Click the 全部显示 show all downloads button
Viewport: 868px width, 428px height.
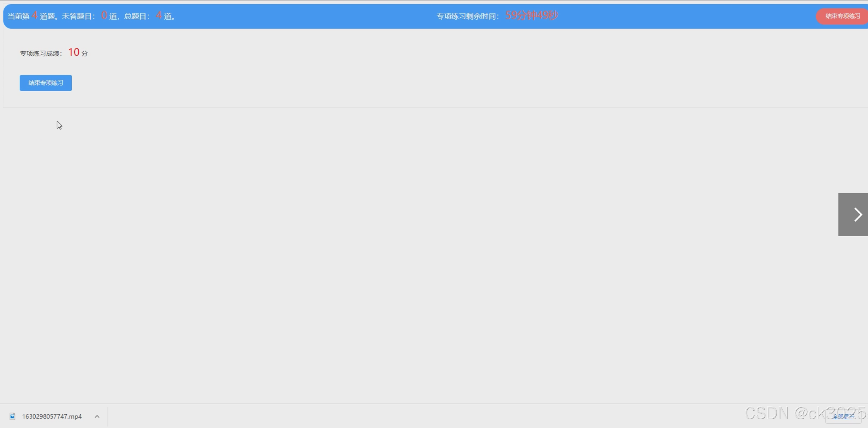click(843, 417)
